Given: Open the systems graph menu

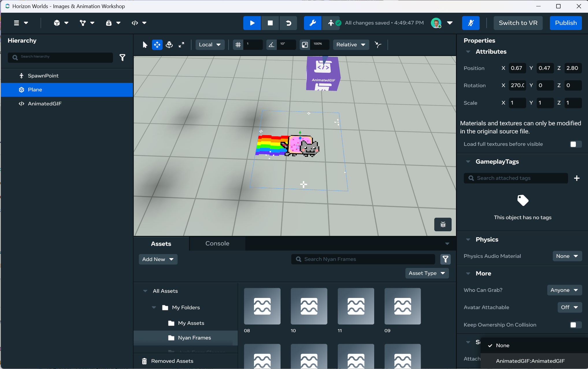Looking at the screenshot, I should (87, 23).
